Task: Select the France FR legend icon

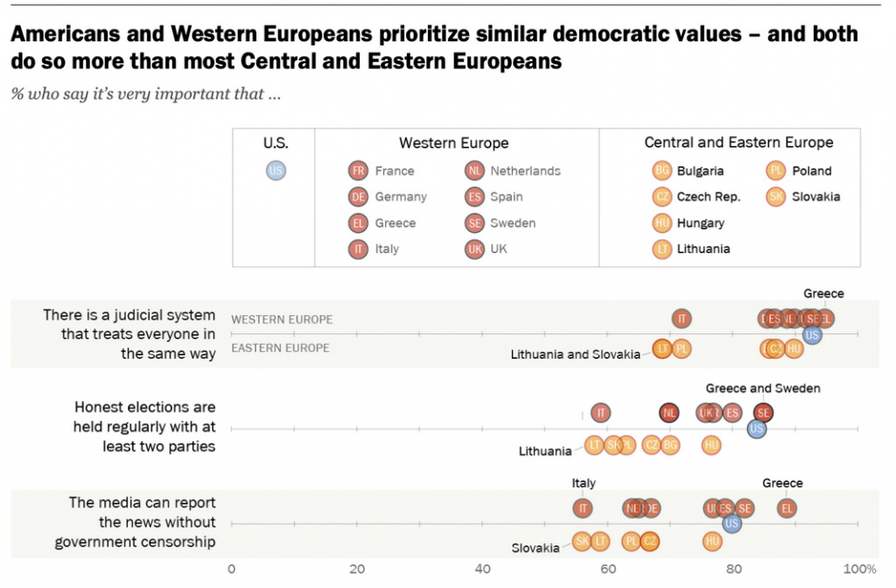Action: 357,171
